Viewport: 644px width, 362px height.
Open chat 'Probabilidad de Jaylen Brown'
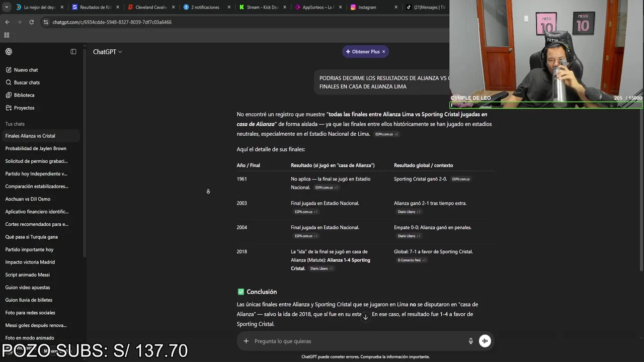(40, 148)
